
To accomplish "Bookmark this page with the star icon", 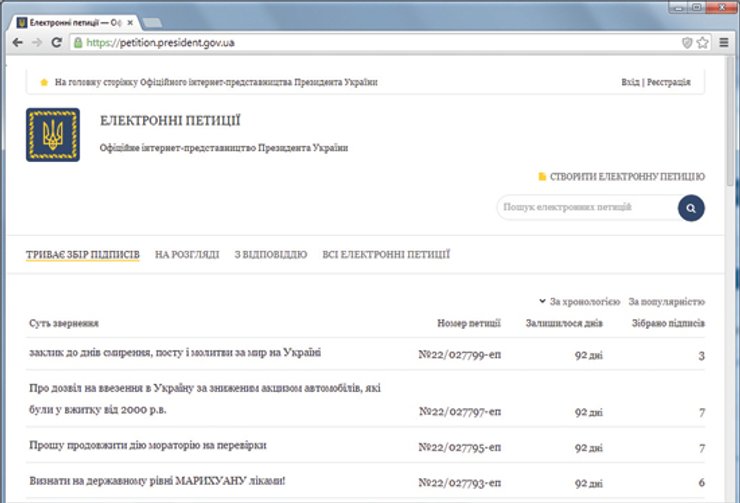I will coord(703,43).
